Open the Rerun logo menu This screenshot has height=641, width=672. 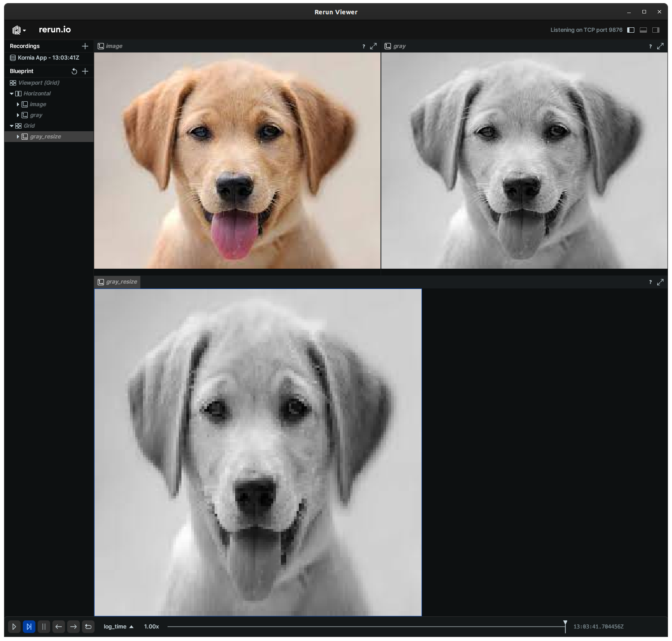coord(17,30)
